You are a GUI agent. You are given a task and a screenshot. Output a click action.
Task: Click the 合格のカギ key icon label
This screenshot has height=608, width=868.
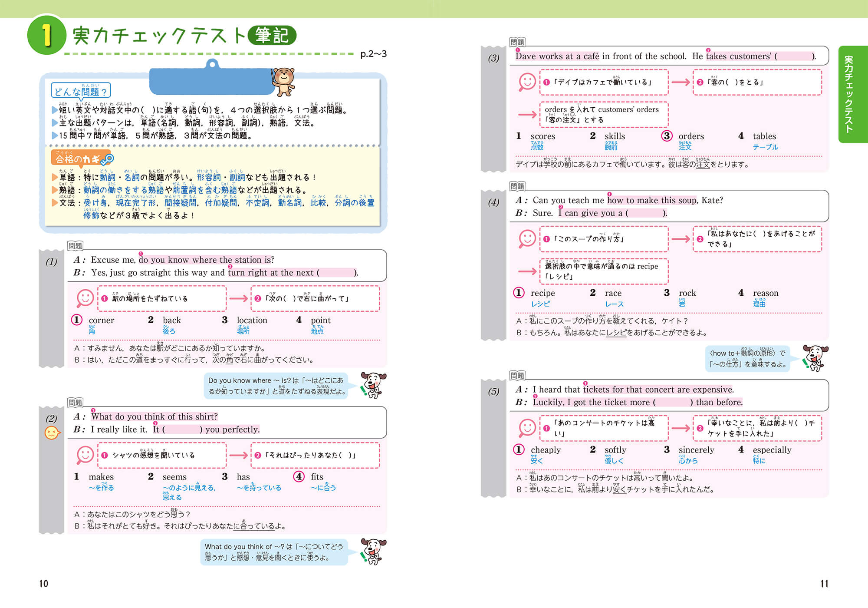[x=82, y=159]
